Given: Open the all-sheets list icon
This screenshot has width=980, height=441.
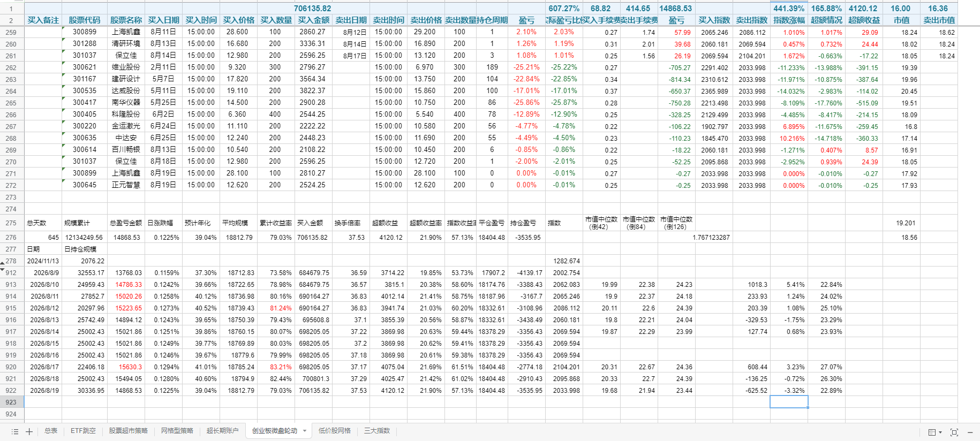Looking at the screenshot, I should pos(15,431).
